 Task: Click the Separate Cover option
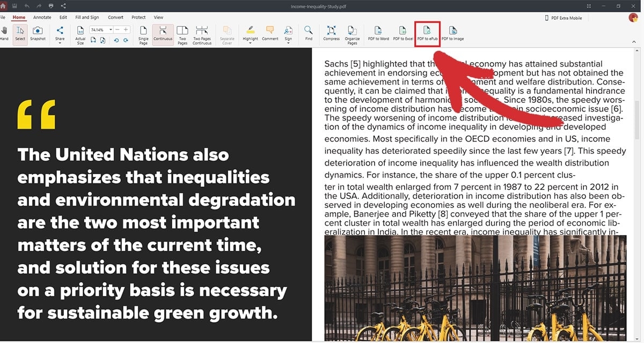227,34
